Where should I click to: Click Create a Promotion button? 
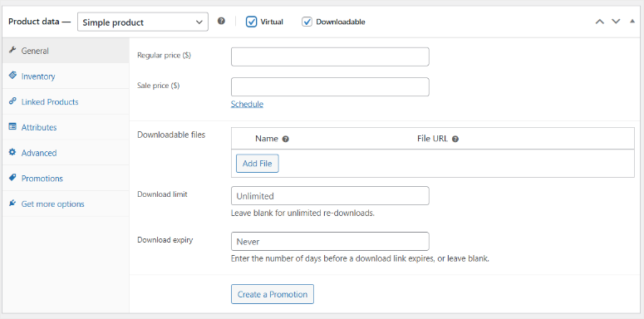pyautogui.click(x=273, y=294)
